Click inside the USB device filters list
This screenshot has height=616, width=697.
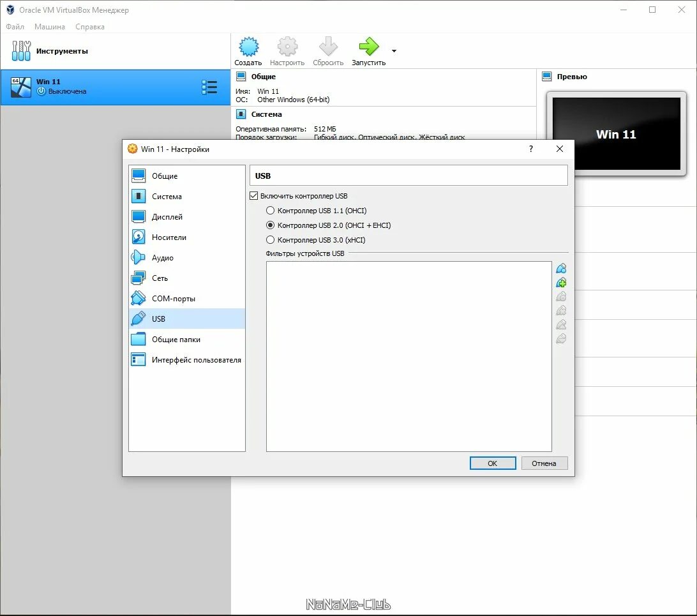[409, 356]
